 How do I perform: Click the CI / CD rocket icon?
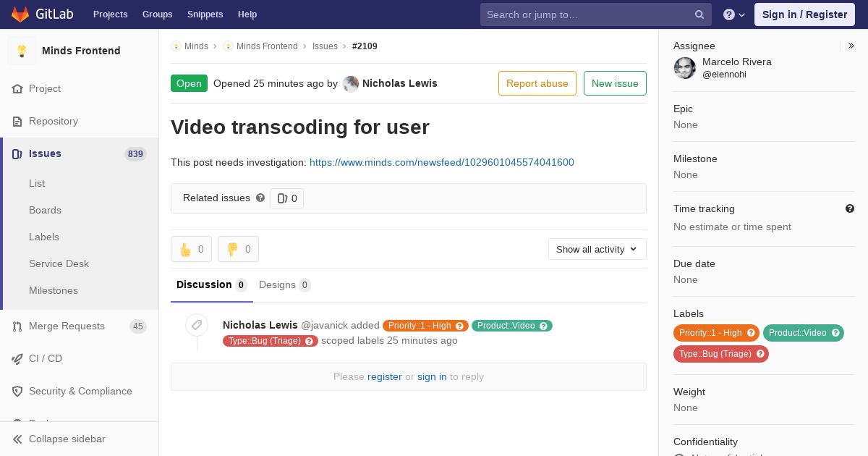coord(17,358)
